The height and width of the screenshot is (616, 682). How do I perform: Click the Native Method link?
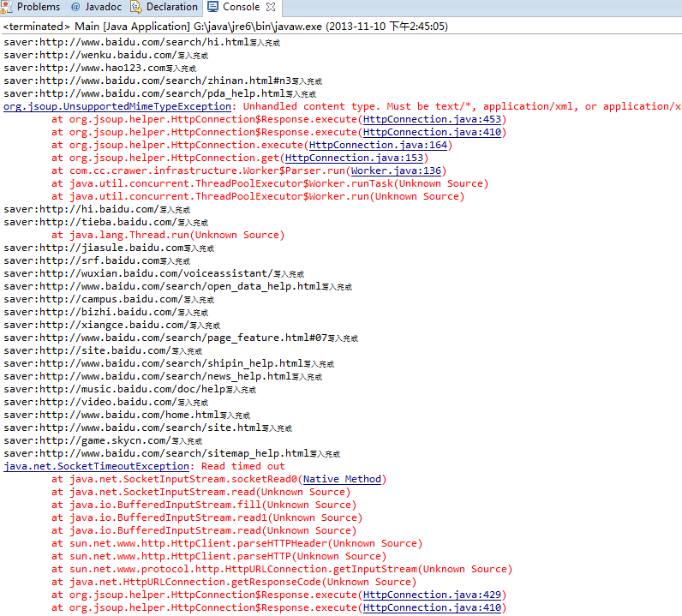point(342,479)
